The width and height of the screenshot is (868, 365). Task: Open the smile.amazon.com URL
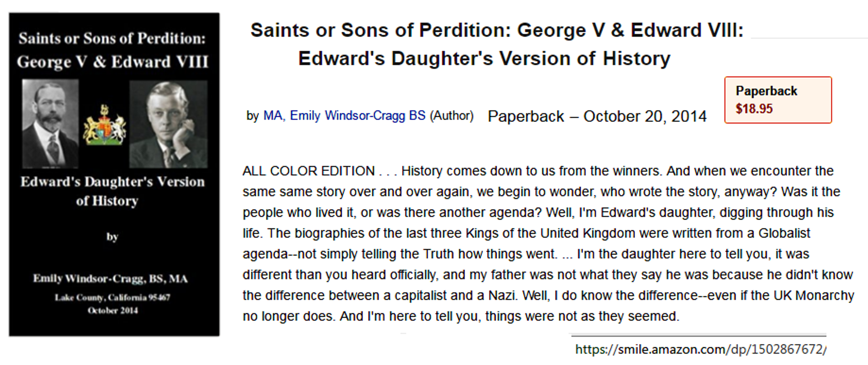click(x=700, y=349)
